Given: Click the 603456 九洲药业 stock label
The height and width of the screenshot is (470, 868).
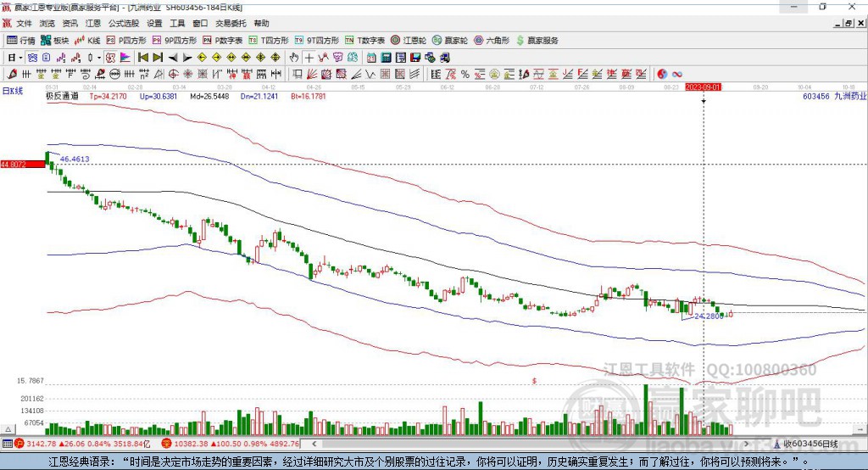Looking at the screenshot, I should 834,97.
